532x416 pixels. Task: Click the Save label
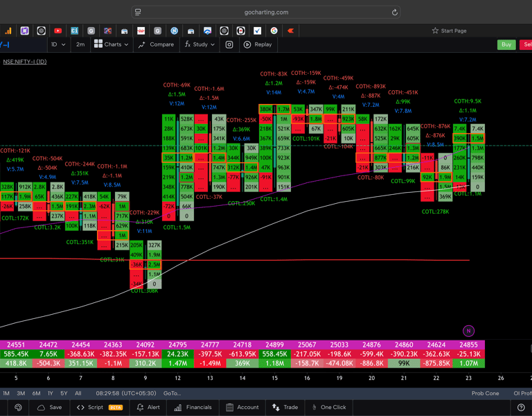click(x=55, y=407)
